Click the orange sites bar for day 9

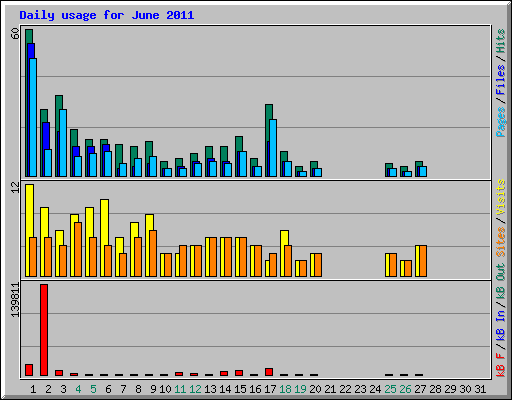coord(153,253)
